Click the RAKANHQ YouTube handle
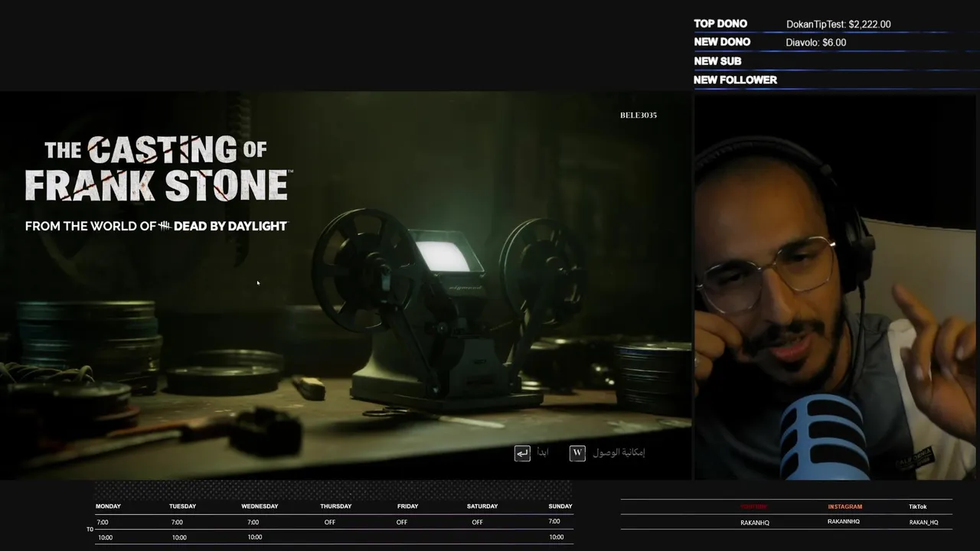 755,523
